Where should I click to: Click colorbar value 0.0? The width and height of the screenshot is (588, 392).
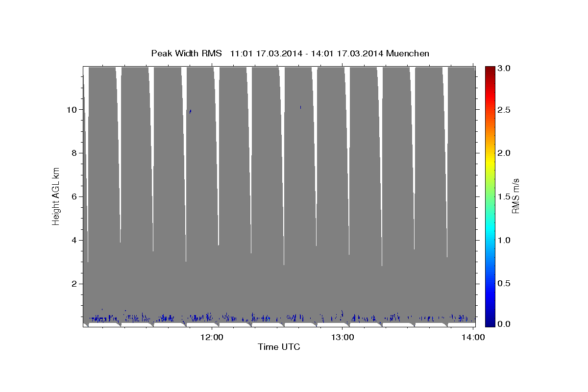[x=504, y=324]
